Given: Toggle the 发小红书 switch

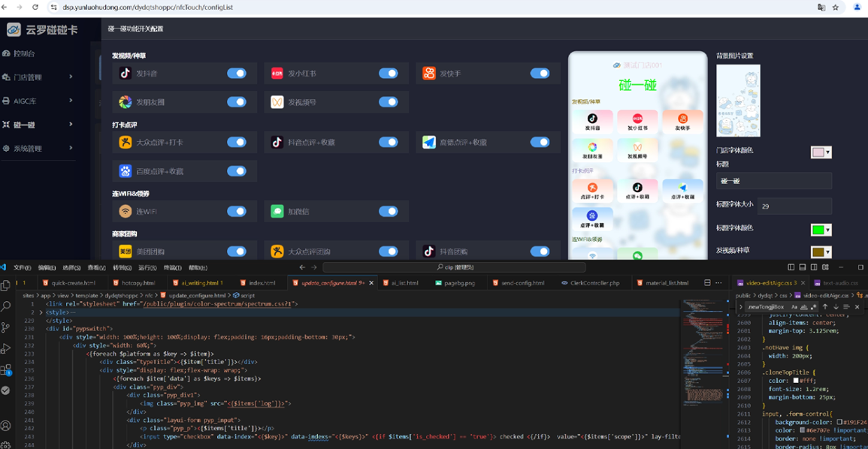Looking at the screenshot, I should (x=388, y=73).
